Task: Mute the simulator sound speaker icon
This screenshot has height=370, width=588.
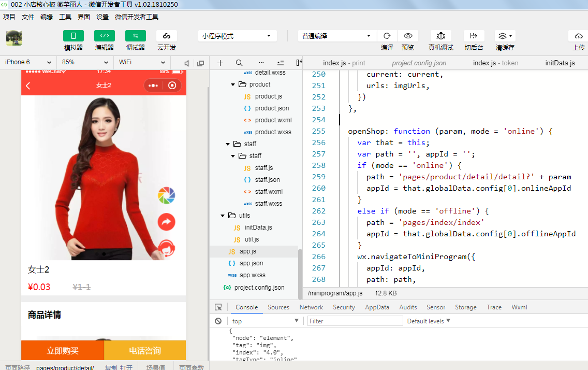Action: 187,63
